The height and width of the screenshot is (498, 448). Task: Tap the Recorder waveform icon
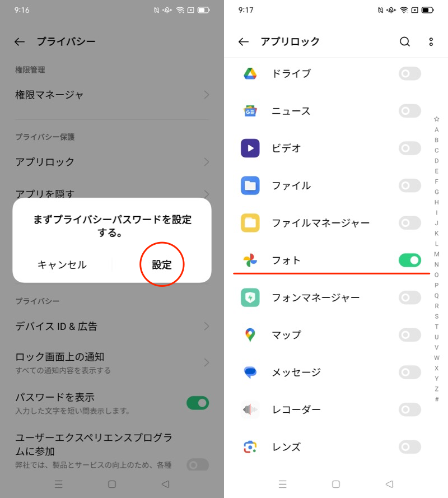250,409
